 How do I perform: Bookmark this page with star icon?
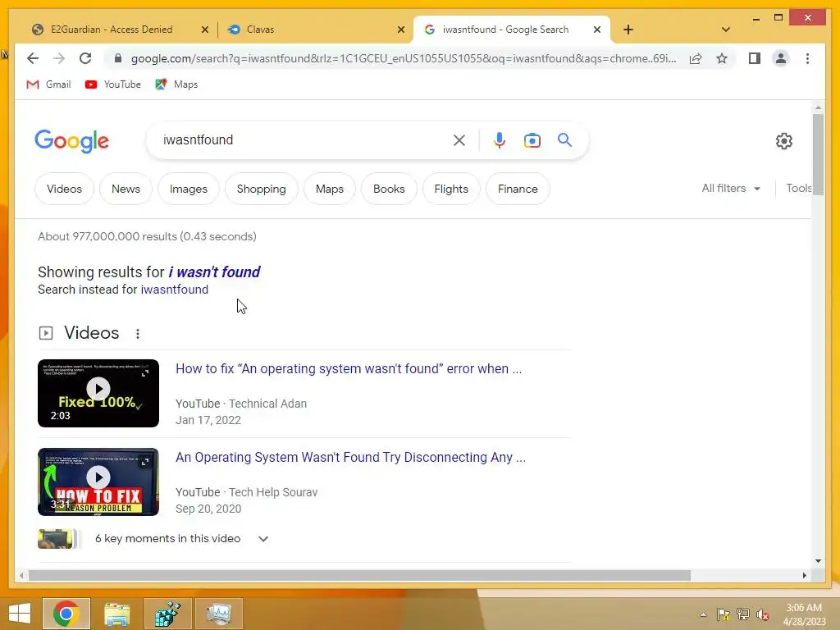point(722,58)
